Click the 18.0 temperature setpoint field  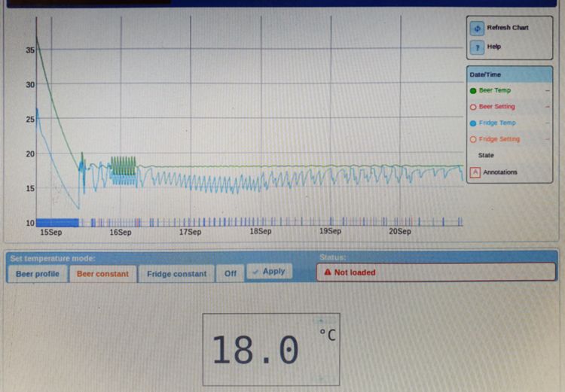tap(271, 350)
